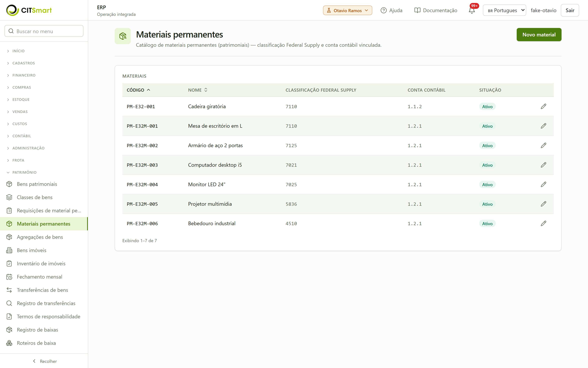The width and height of the screenshot is (588, 368).
Task: Edit the Cadeira giratória row pencil icon
Action: pyautogui.click(x=543, y=106)
